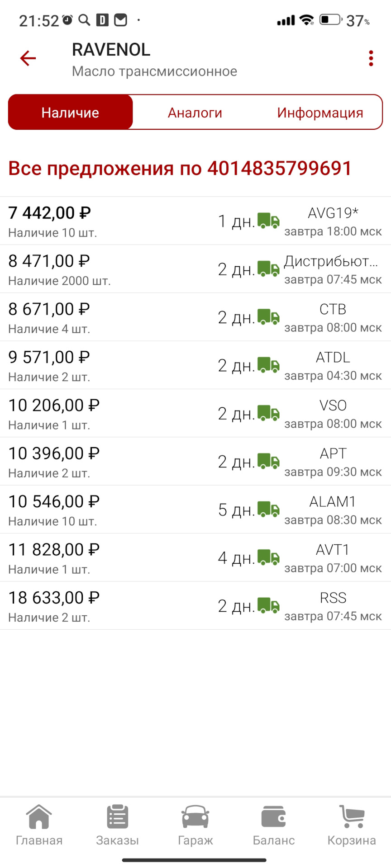Select the Наличие tab

71,113
